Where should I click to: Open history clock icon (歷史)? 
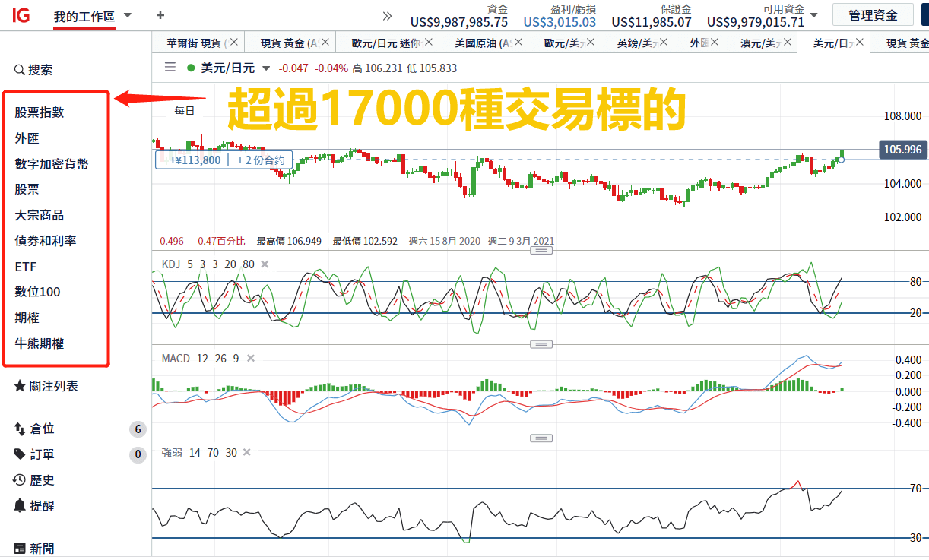pyautogui.click(x=20, y=480)
